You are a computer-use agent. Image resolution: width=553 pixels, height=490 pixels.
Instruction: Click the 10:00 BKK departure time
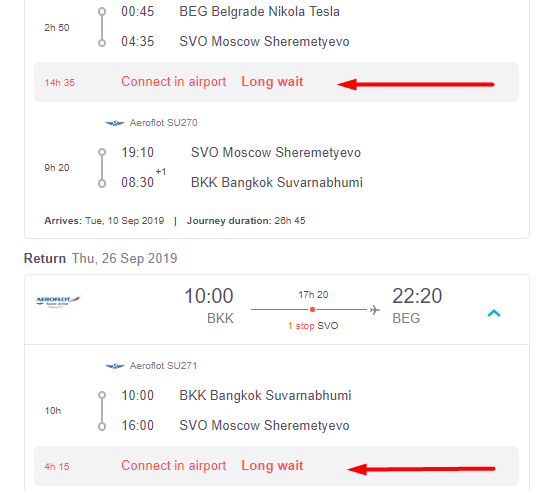tap(209, 296)
